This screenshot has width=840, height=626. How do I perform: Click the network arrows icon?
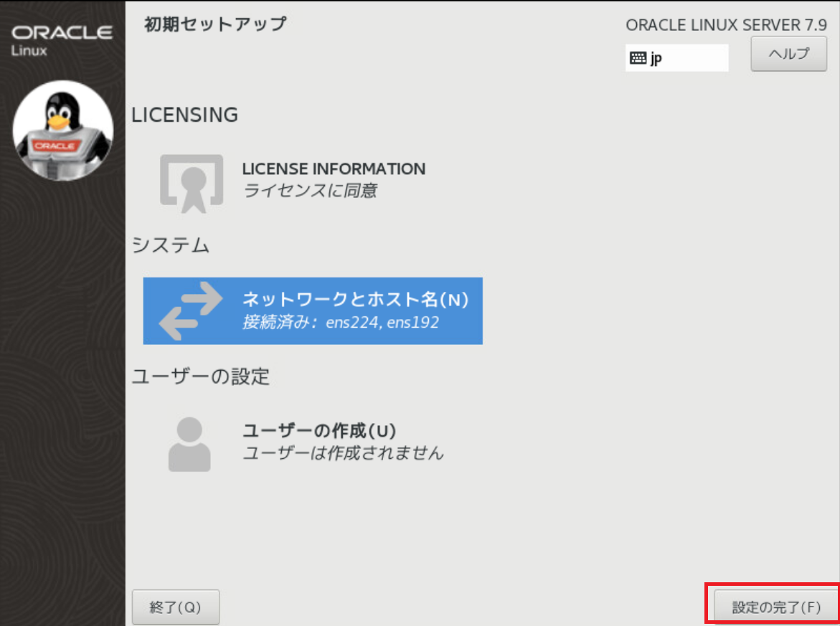[191, 310]
